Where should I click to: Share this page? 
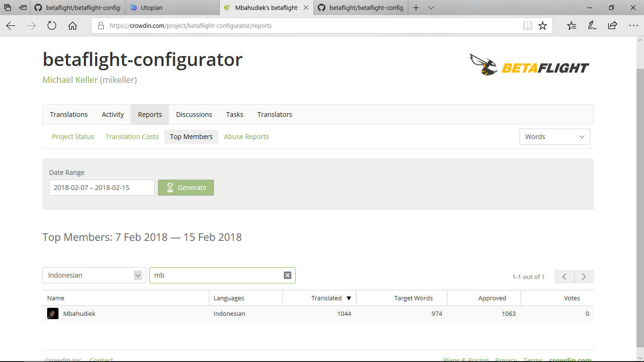612,26
